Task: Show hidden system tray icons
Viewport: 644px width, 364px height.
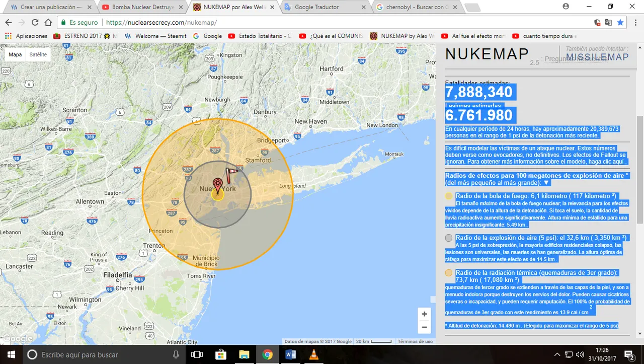Action: click(x=557, y=354)
